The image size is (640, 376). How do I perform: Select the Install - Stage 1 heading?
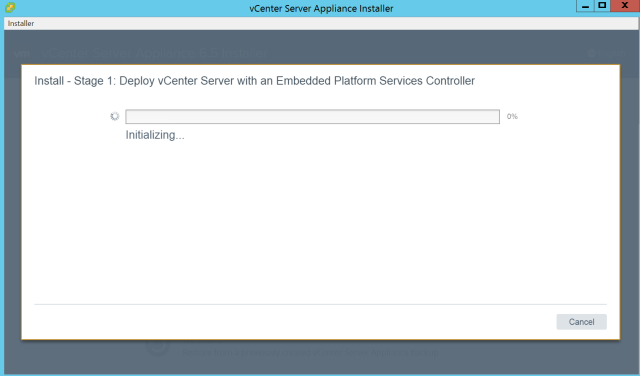click(254, 81)
